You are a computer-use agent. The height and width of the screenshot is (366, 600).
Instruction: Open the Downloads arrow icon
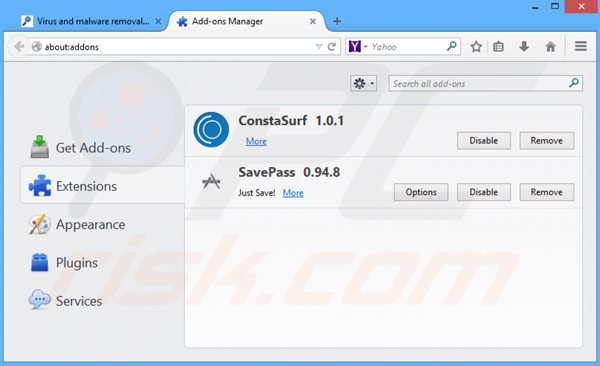(524, 47)
